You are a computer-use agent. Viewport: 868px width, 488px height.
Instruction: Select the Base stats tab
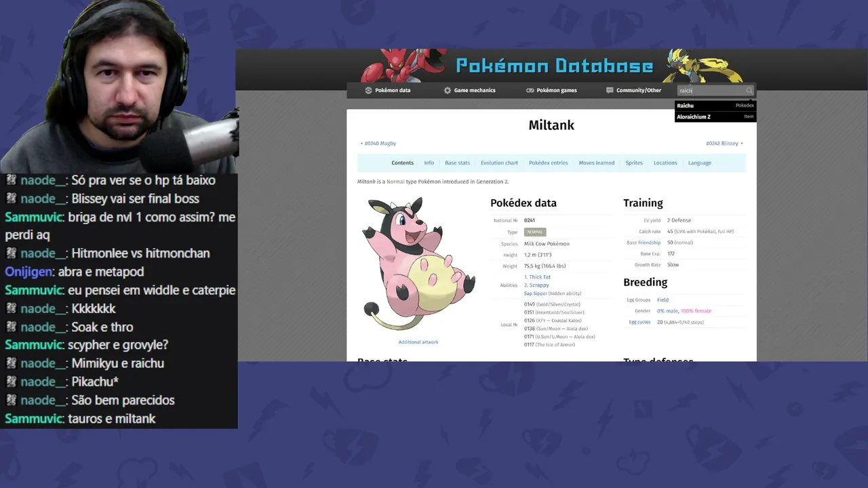click(457, 163)
